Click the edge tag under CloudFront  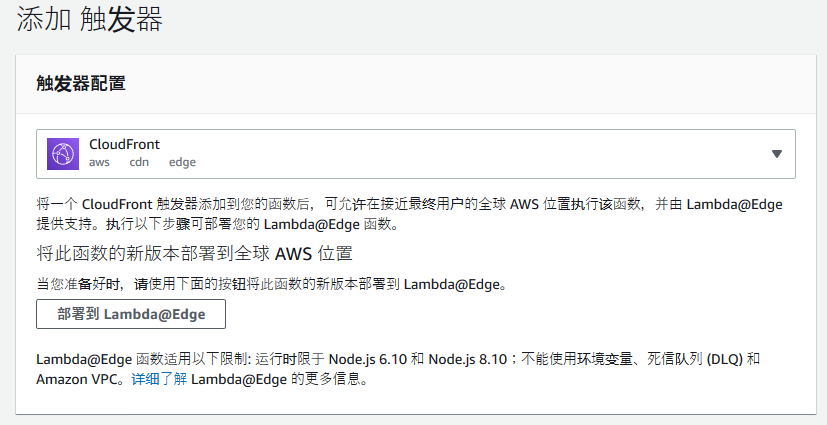coord(182,162)
